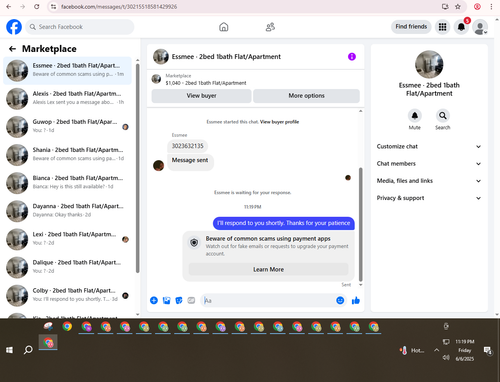The height and width of the screenshot is (382, 500).
Task: Click View buyer button
Action: point(201,96)
